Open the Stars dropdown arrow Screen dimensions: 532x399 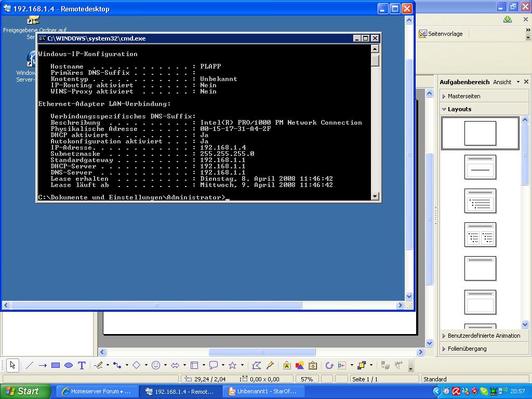coord(242,365)
